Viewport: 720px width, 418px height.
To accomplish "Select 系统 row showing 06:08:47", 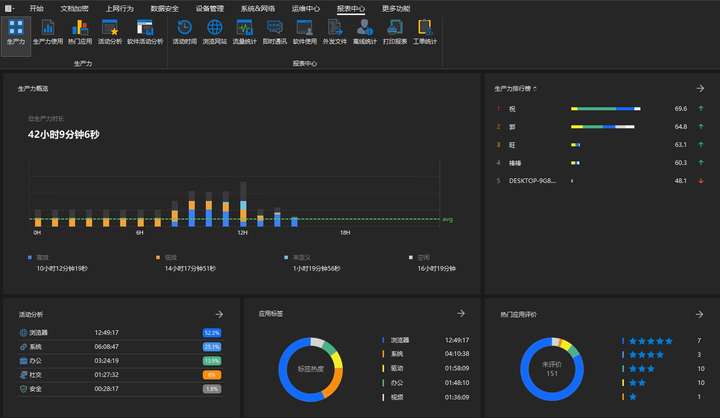I will (121, 346).
